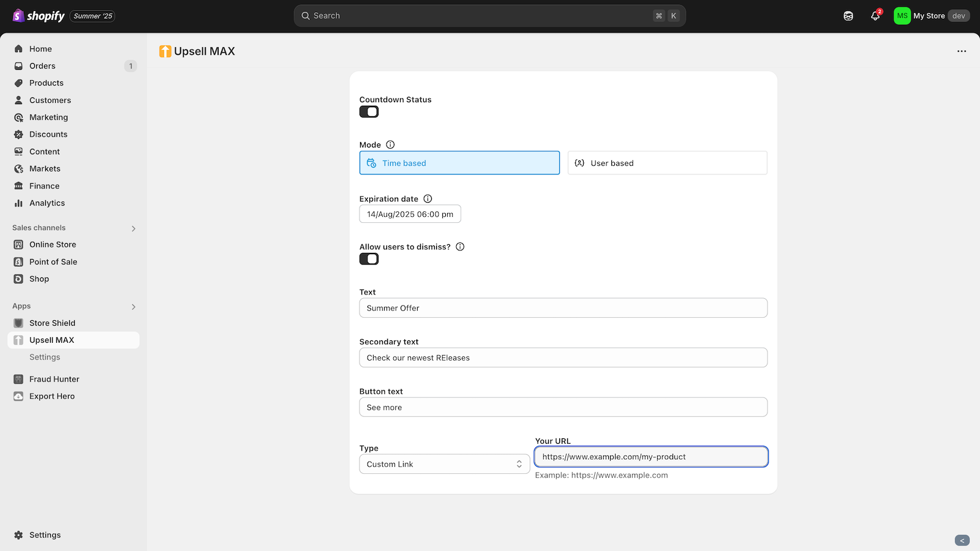Image resolution: width=980 pixels, height=551 pixels.
Task: Open the three-dot overflow menu
Action: [x=961, y=51]
